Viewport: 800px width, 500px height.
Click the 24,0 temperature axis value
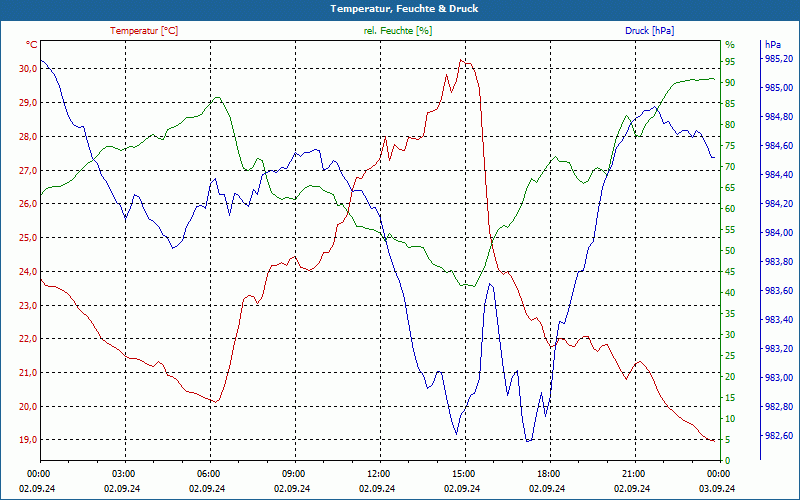point(28,271)
